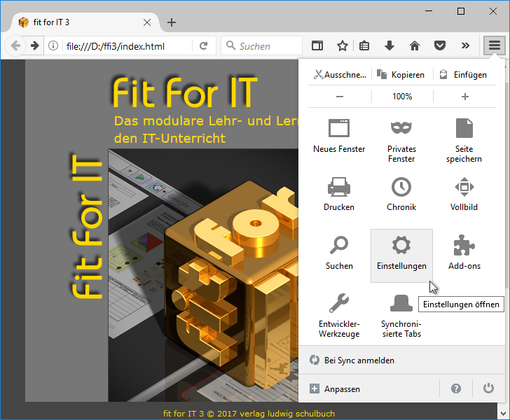This screenshot has width=510, height=420.
Task: Click Einfügen in the edit row
Action: tap(464, 74)
